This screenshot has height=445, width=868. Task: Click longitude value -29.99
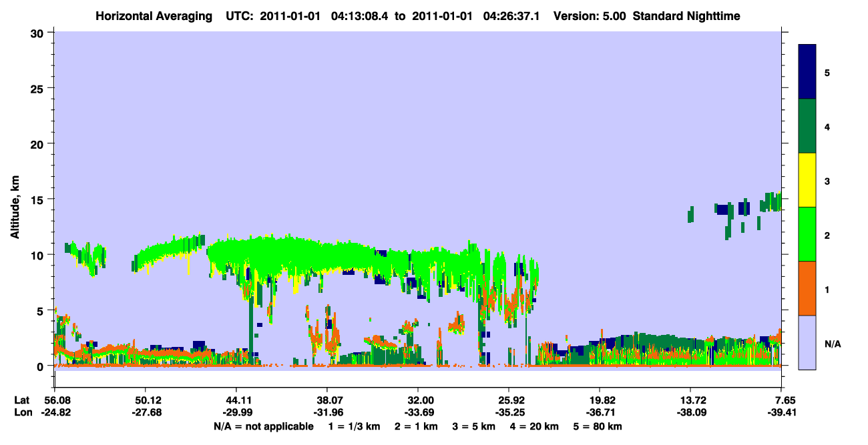click(x=236, y=412)
